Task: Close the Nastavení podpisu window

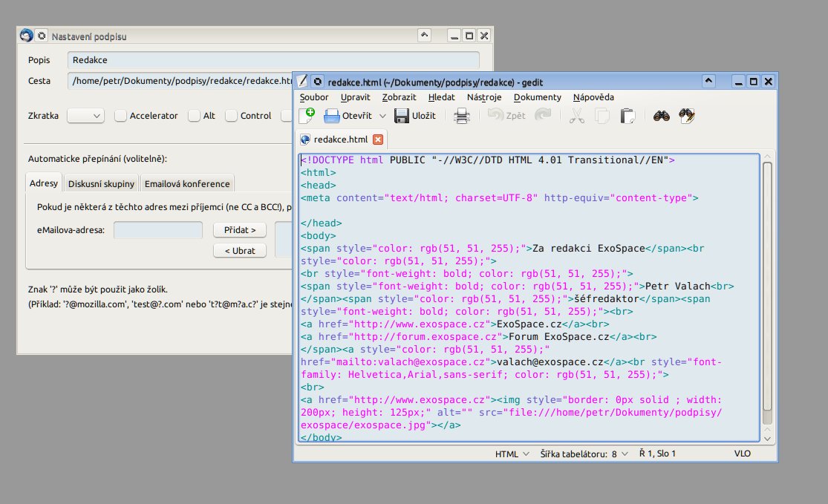Action: point(483,36)
